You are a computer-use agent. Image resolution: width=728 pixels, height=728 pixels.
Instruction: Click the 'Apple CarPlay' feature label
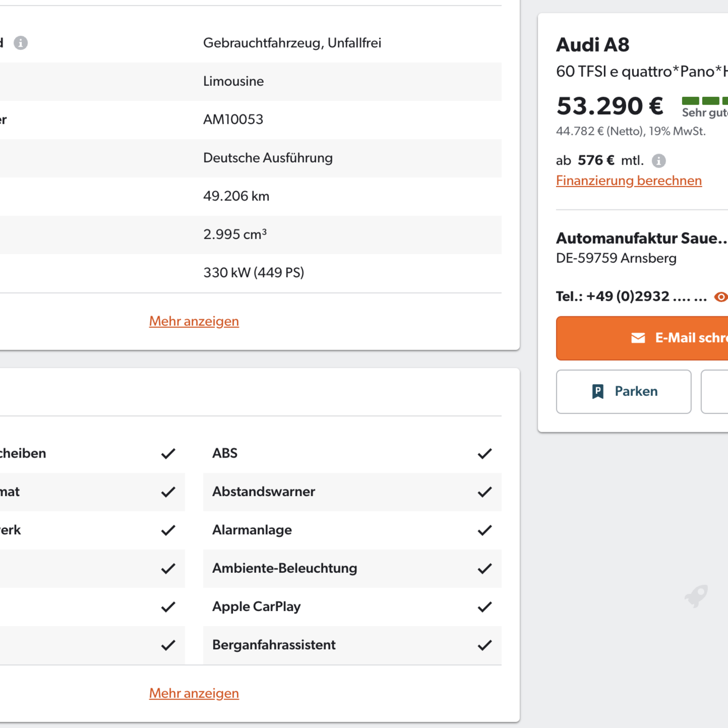256,606
